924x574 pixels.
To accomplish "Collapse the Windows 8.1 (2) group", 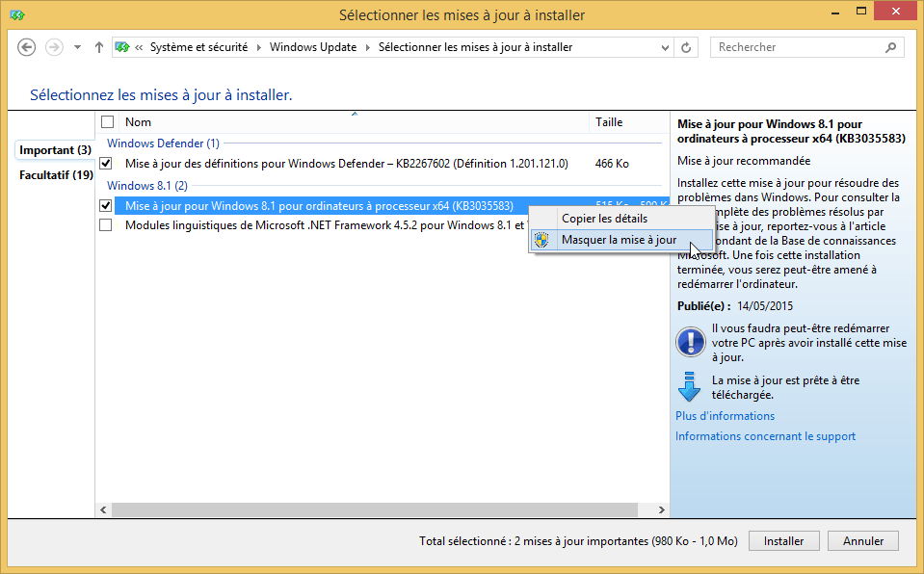I will point(147,186).
